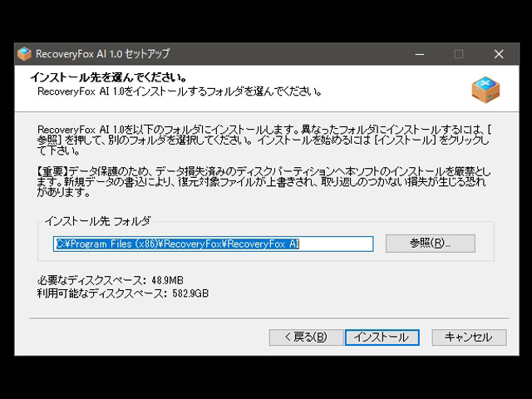Click the separator line above the bottom buttons

click(266, 317)
